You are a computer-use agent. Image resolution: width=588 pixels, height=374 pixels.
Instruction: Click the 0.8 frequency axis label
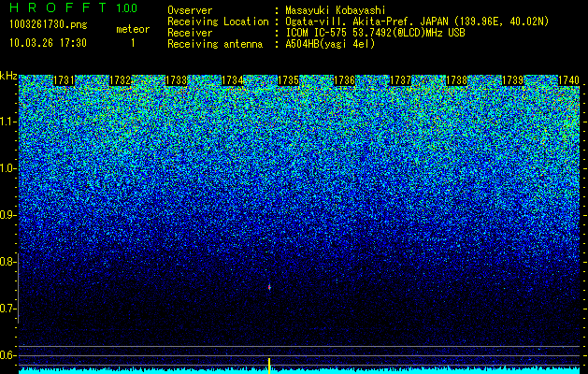click(7, 262)
